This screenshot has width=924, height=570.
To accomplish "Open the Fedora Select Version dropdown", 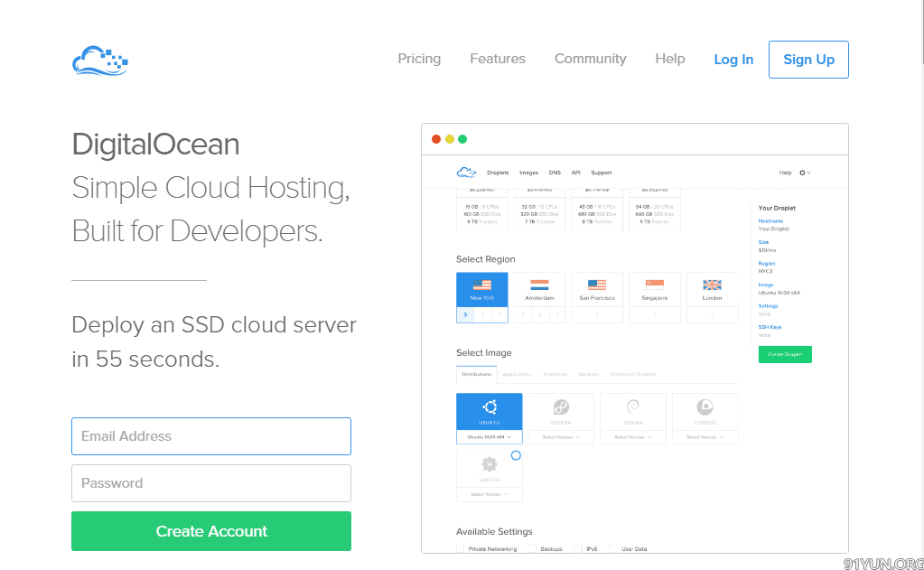I will (561, 437).
